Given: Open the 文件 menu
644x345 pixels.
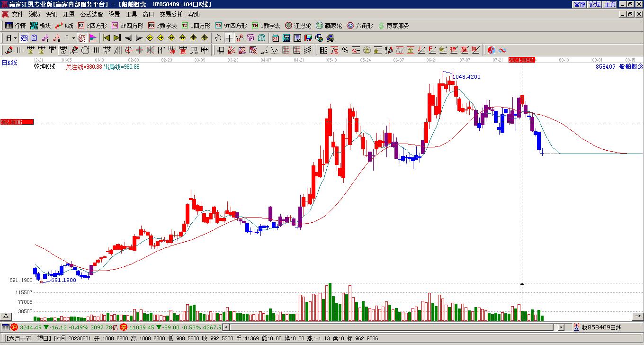Looking at the screenshot, I should click(x=18, y=14).
